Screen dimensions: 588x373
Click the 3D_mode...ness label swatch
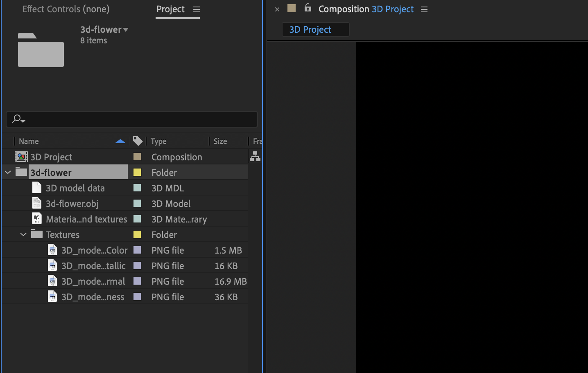(137, 297)
